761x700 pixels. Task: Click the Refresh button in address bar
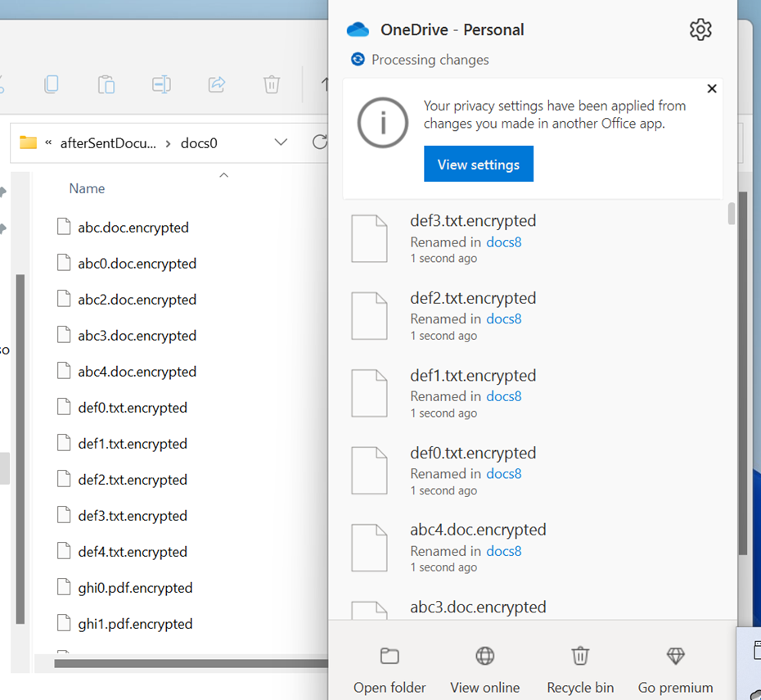click(x=319, y=142)
